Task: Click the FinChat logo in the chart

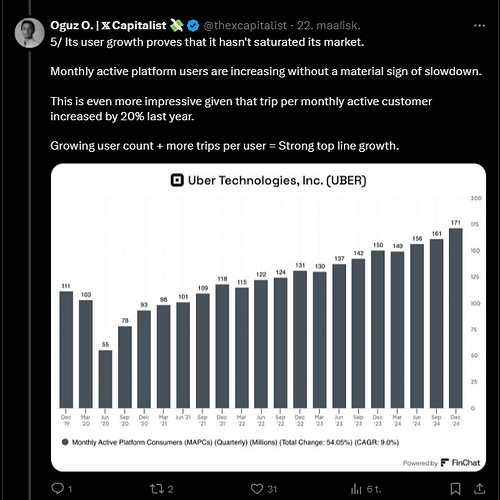Action: coord(460,463)
